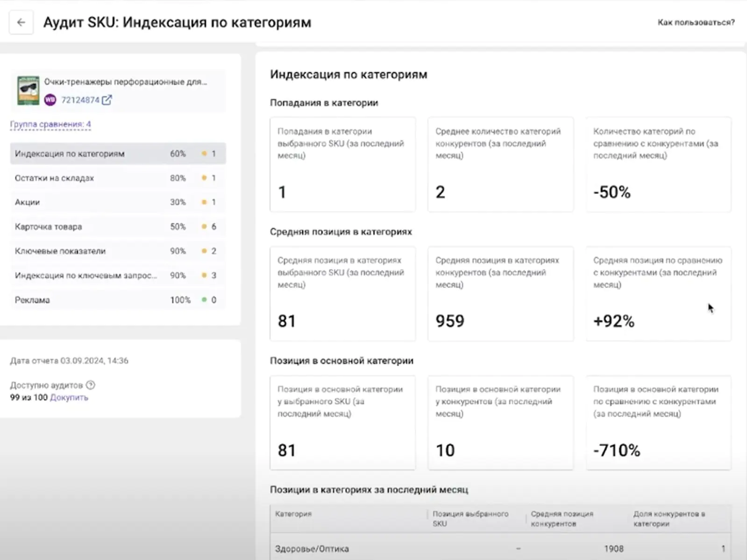Screen dimensions: 747x560
Task: Open Карточка товара audit section
Action: click(x=118, y=227)
